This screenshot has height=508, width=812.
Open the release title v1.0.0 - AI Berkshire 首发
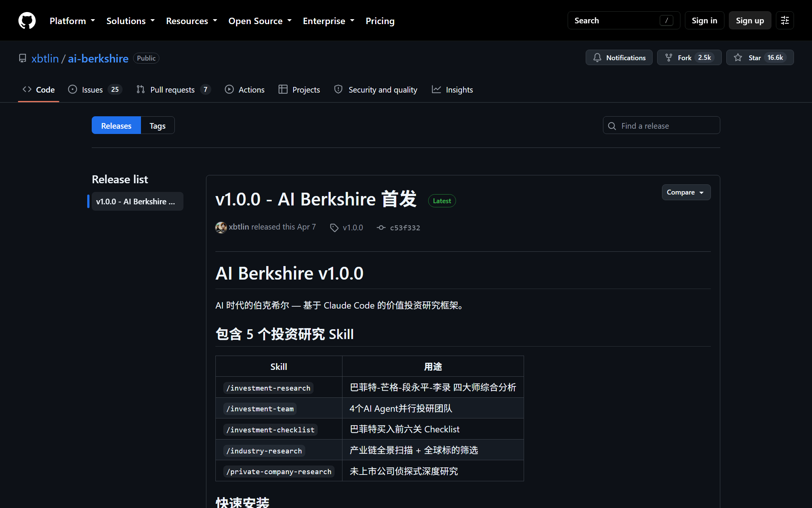(x=316, y=199)
